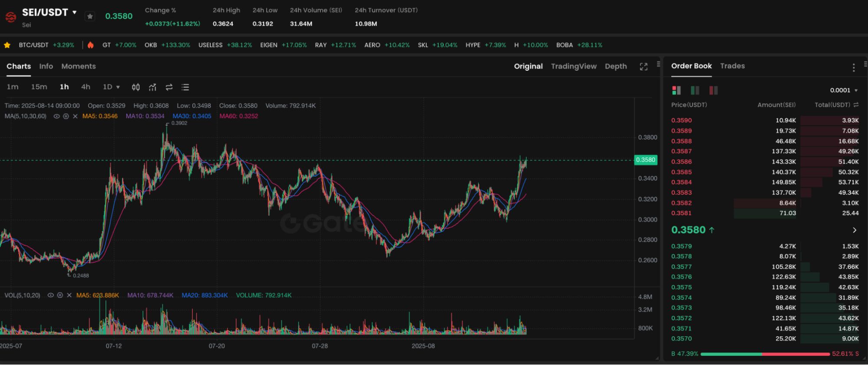
Task: Select the TradingView chart view
Action: (x=574, y=66)
